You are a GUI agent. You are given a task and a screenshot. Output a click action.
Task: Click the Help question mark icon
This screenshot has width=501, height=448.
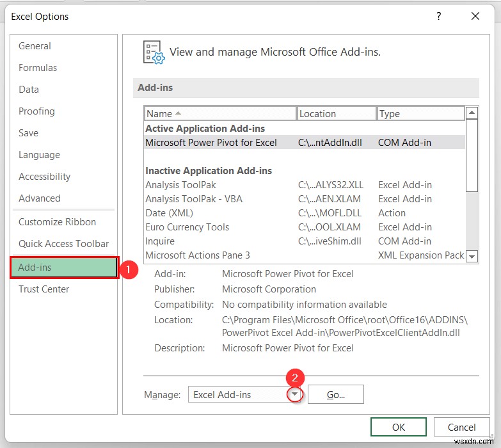coord(439,16)
